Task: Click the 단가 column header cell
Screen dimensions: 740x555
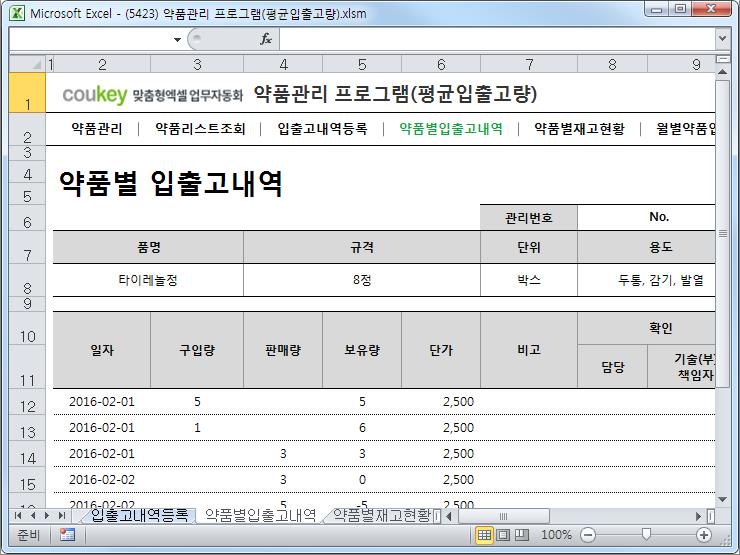Action: (x=441, y=350)
